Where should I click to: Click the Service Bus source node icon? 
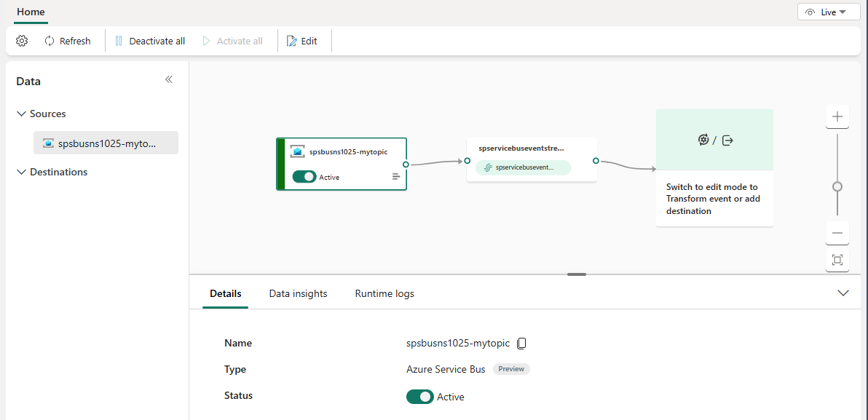click(x=297, y=151)
